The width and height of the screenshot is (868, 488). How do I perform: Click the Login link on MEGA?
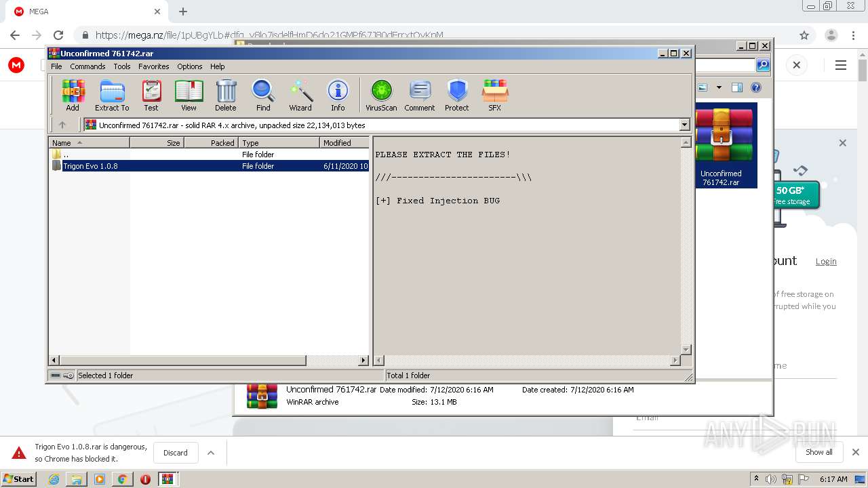coord(826,261)
